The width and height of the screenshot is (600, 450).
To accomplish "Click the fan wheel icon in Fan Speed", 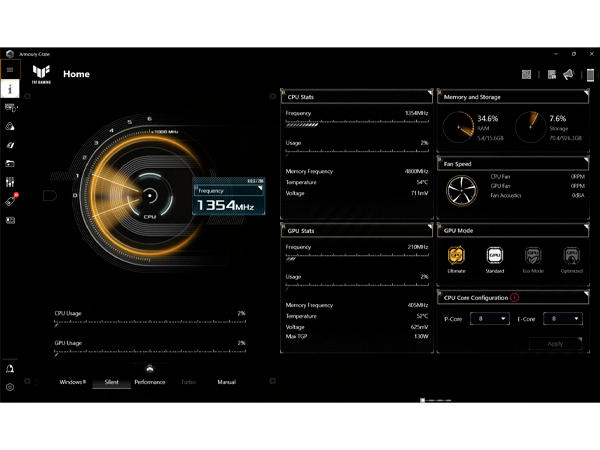I will click(x=461, y=190).
